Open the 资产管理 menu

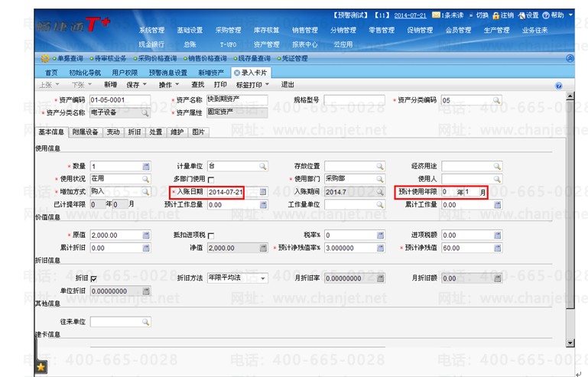266,44
